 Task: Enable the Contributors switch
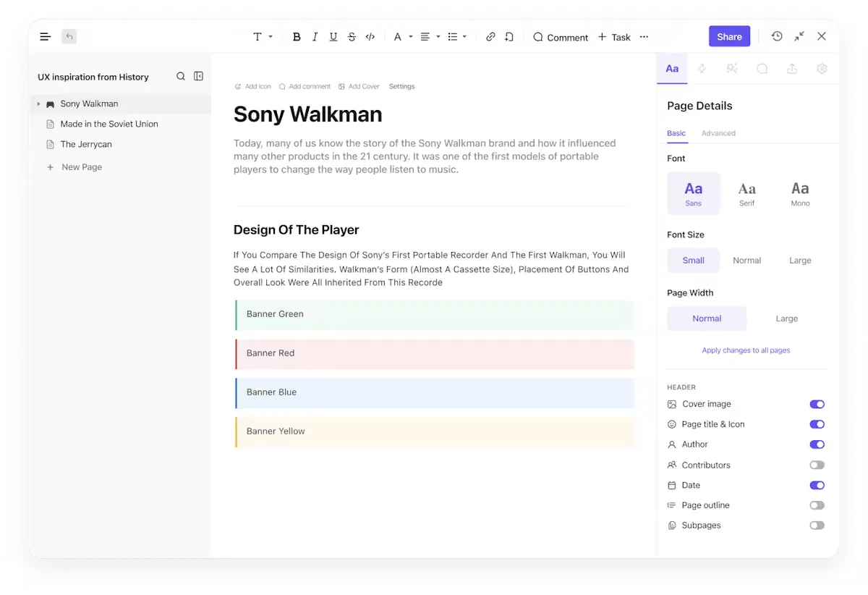[x=817, y=465]
